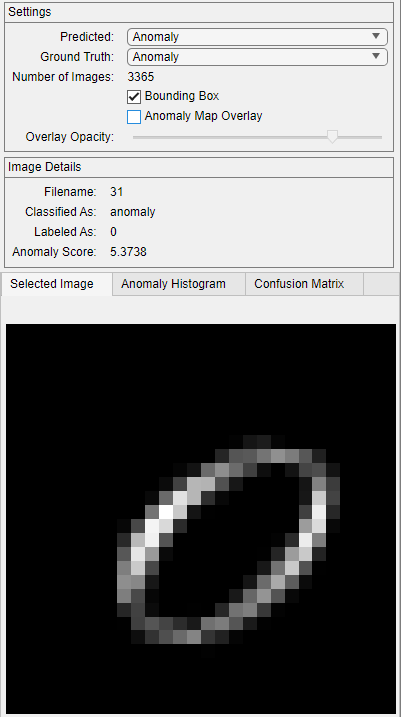401x717 pixels.
Task: Click the arrow on the Predicted combo box
Action: coord(376,36)
